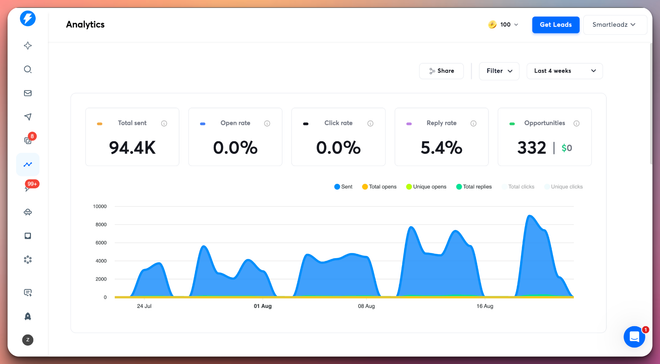660x364 pixels.
Task: Open the chat bubble widget icon
Action: point(634,337)
